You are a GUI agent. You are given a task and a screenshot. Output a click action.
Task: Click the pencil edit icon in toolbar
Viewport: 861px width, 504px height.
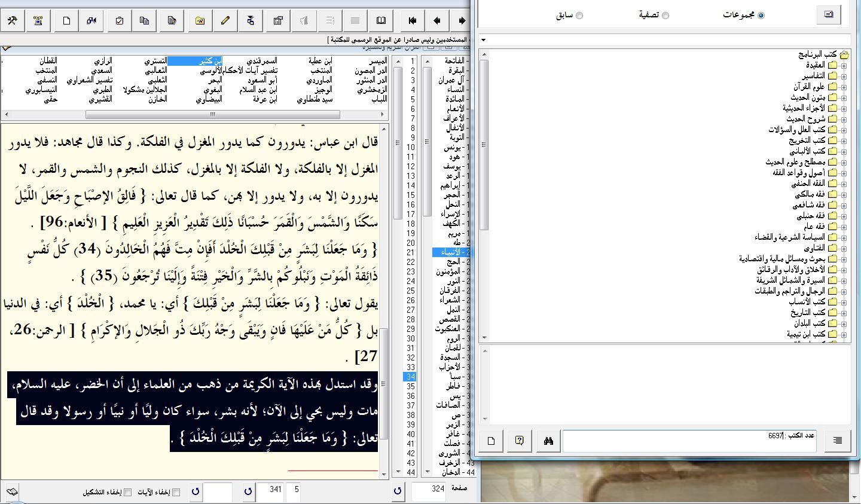[x=225, y=20]
